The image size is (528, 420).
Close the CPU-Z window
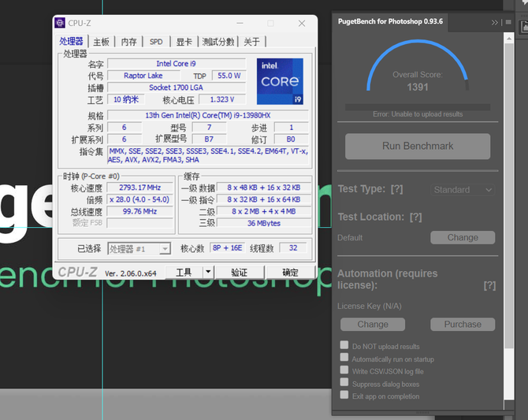pyautogui.click(x=302, y=23)
